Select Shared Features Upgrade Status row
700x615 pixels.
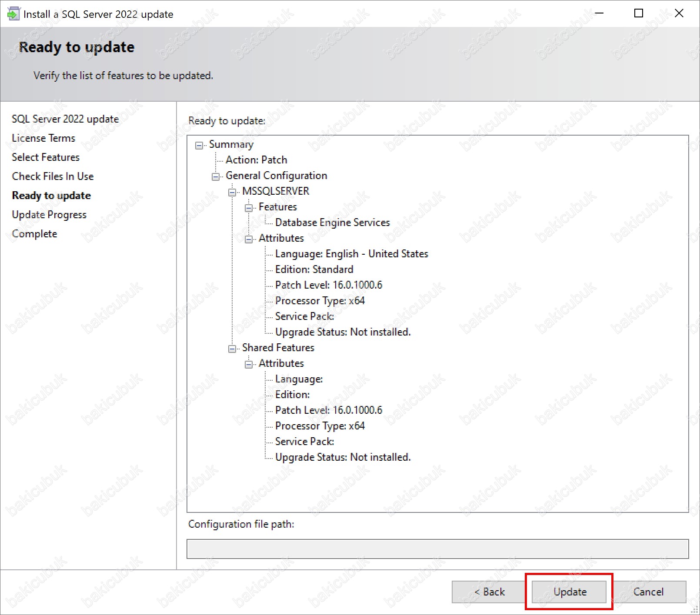(x=343, y=457)
